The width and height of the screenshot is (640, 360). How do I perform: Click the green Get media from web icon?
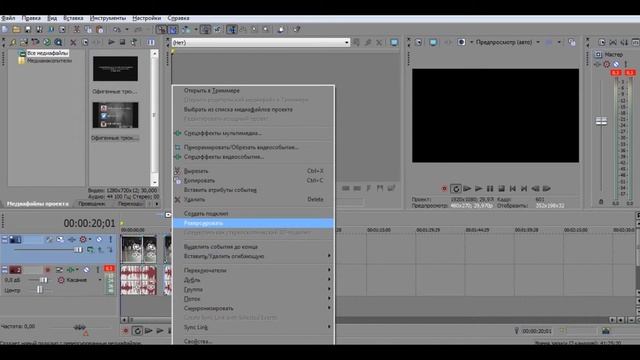coord(47,42)
